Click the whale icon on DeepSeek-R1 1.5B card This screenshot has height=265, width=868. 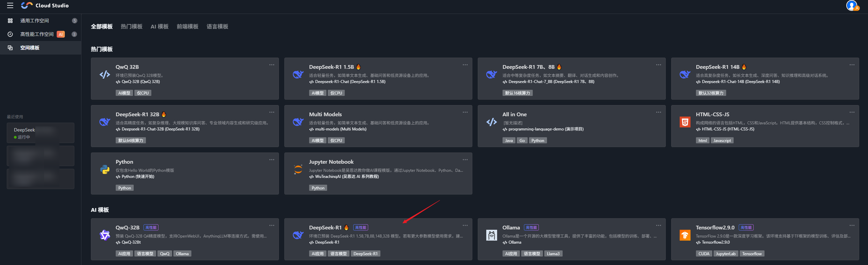tap(298, 75)
